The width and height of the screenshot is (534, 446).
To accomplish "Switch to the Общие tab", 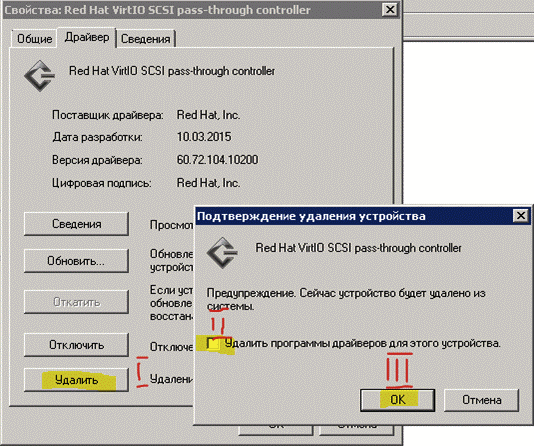I will point(34,38).
